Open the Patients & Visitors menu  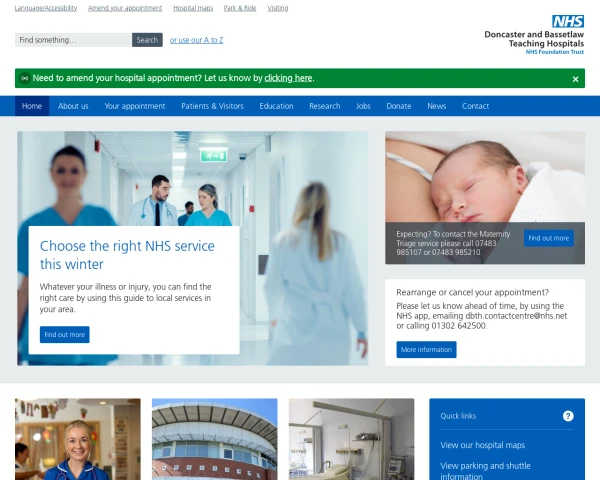click(x=212, y=106)
